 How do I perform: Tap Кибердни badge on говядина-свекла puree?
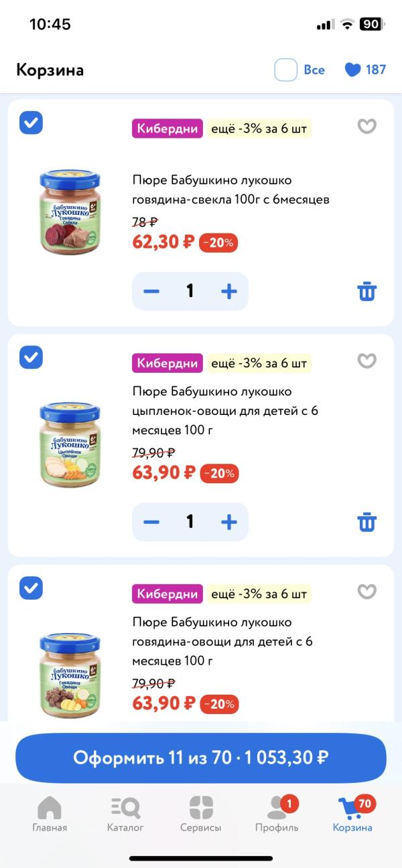pyautogui.click(x=167, y=128)
